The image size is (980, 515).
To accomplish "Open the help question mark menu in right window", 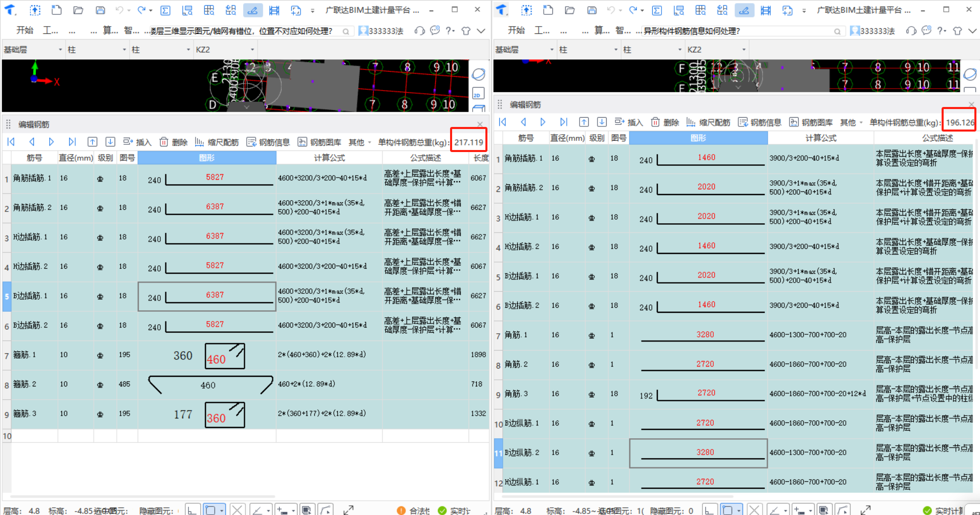I will pos(942,31).
